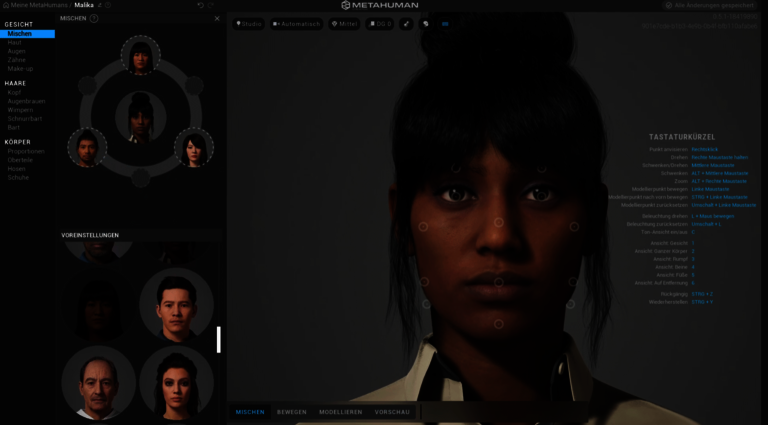Click the center character in blend circle
This screenshot has width=768, height=425.
click(x=141, y=117)
